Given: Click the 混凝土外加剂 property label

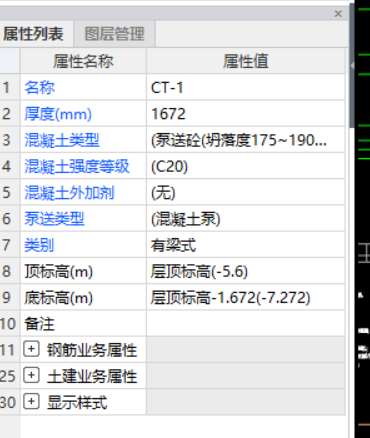Looking at the screenshot, I should click(x=69, y=193).
